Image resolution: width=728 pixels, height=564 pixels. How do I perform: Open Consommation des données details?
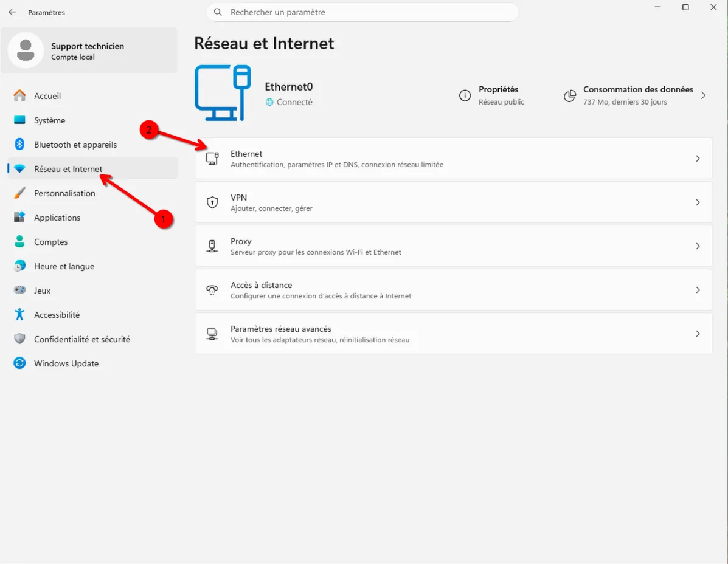coord(635,95)
